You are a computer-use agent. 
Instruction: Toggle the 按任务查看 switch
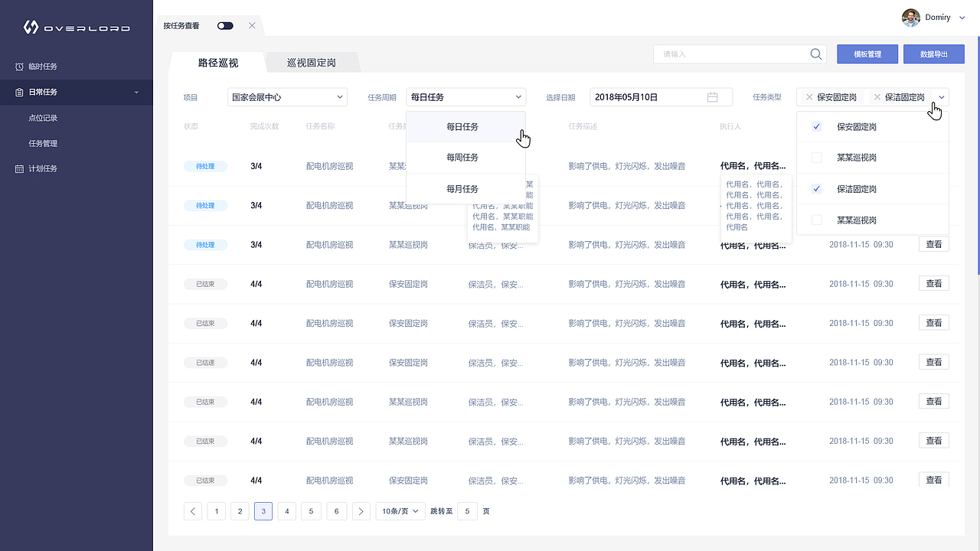point(225,26)
